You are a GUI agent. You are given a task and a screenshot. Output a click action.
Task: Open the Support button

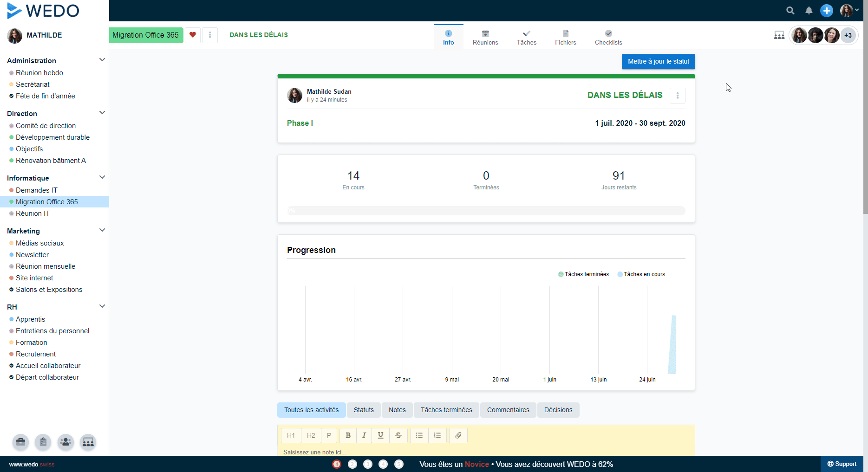click(842, 464)
